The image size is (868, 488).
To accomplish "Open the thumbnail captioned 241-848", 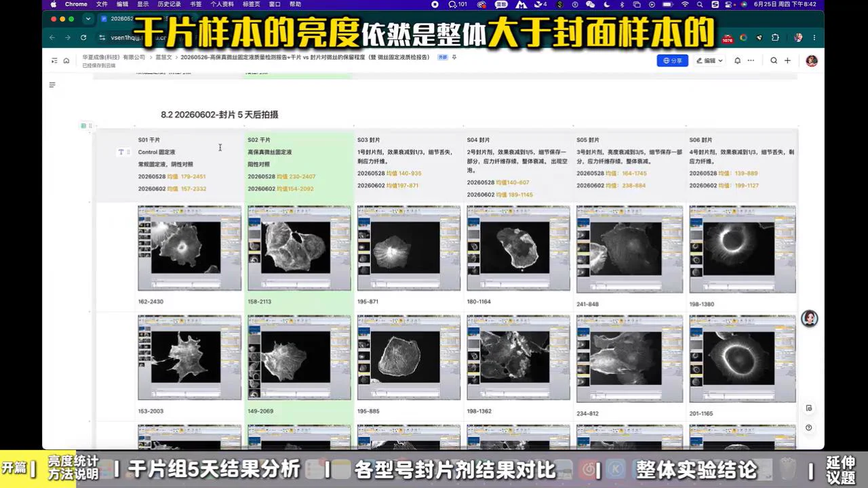I will point(629,249).
